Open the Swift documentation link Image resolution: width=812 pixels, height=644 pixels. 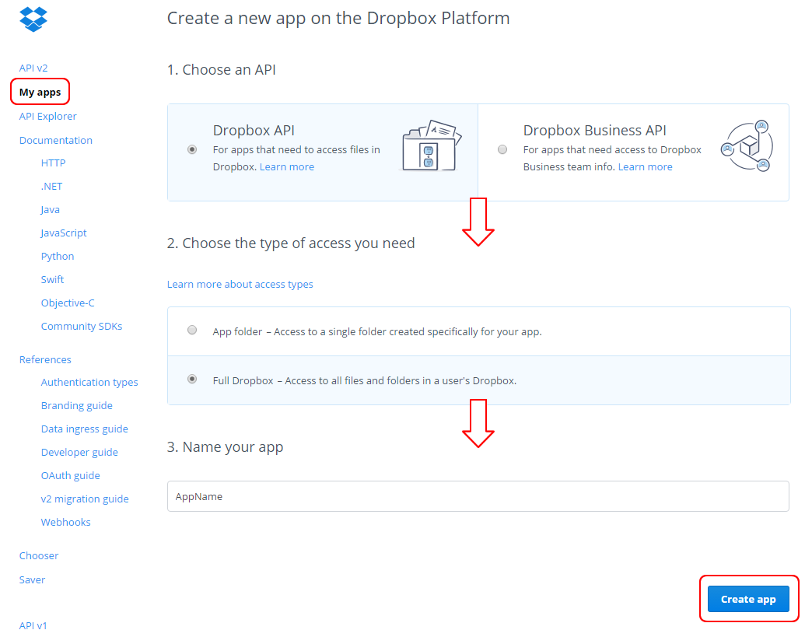(x=52, y=279)
